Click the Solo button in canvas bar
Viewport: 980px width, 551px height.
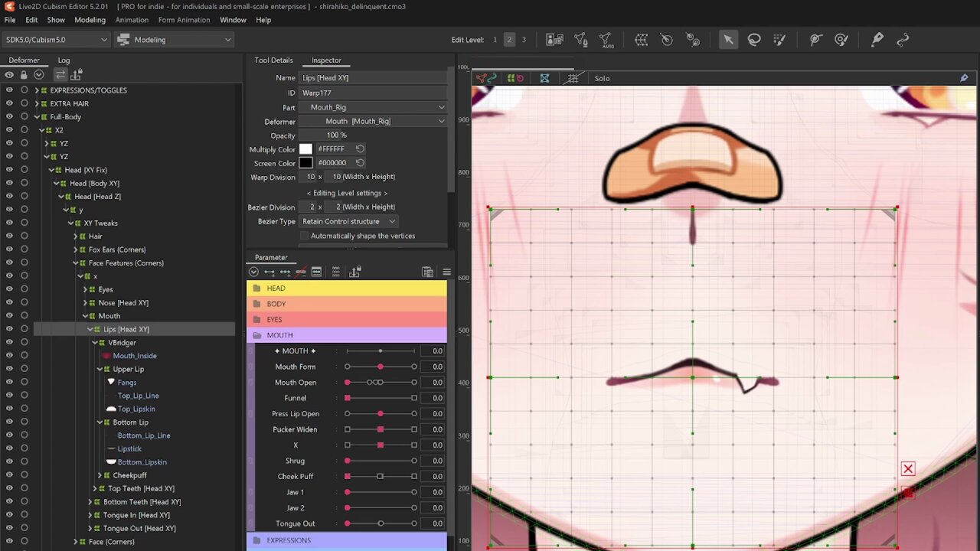click(x=602, y=78)
